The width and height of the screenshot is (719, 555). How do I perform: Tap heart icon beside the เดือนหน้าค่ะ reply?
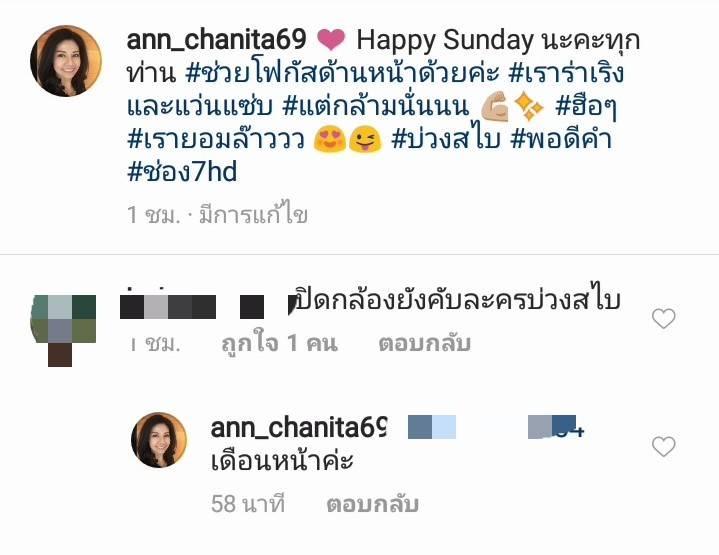[664, 447]
